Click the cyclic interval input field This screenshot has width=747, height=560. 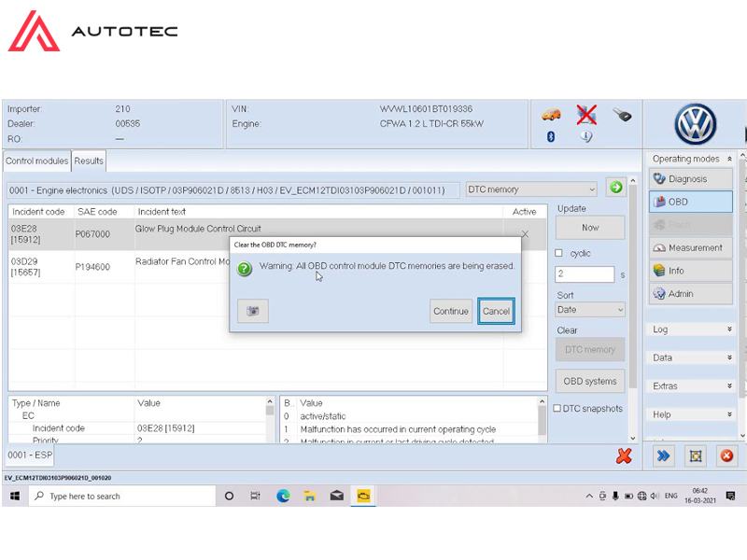585,273
